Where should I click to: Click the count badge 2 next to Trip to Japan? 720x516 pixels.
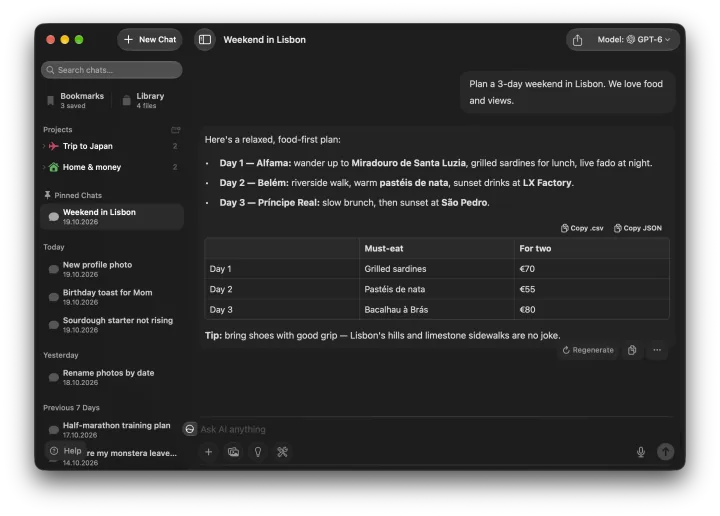click(x=174, y=146)
